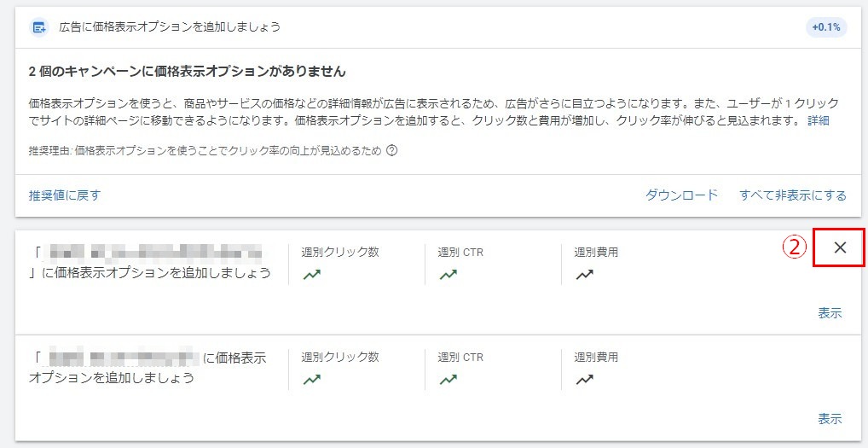Screen dimensions: 868x448
Task: Select すべて非表示にする
Action: tap(793, 195)
